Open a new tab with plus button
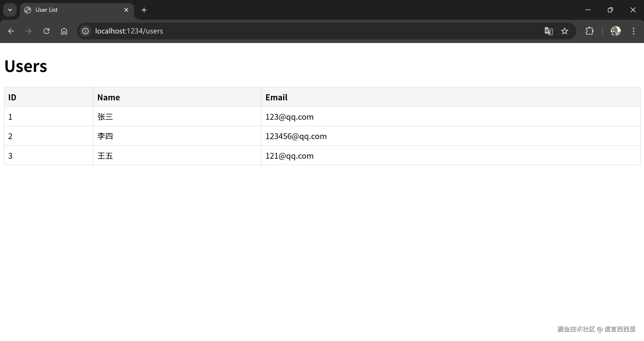The height and width of the screenshot is (341, 644). (144, 10)
